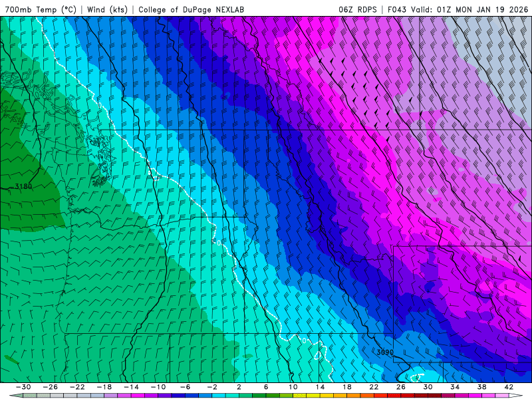Click the '700mb Temp (°C)' title text

41,9
